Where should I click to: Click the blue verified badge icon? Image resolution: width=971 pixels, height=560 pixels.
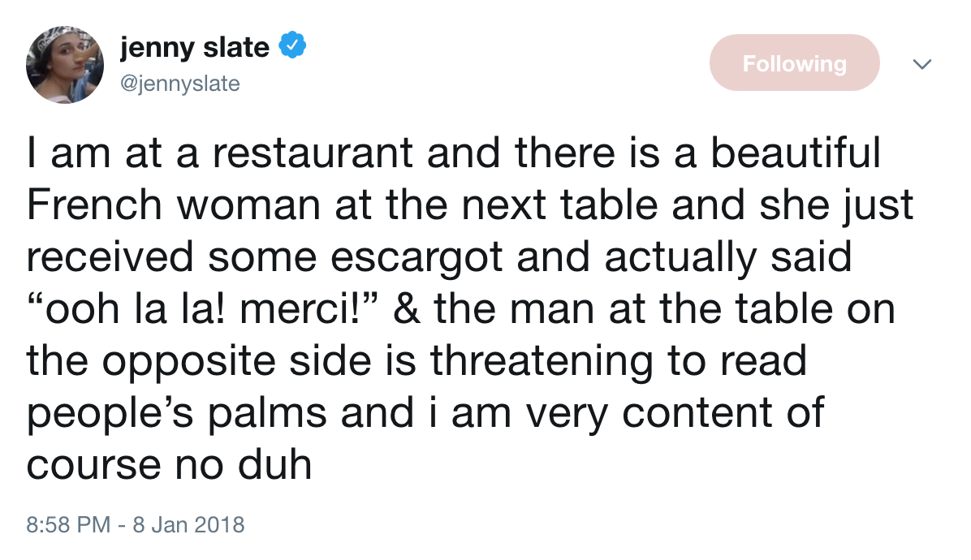[x=292, y=48]
